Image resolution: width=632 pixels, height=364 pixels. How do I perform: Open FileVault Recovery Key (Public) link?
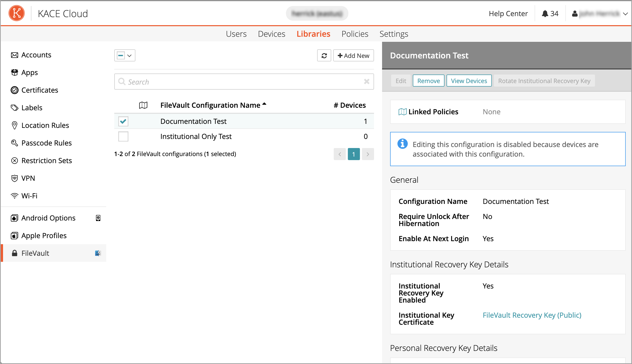click(x=532, y=315)
